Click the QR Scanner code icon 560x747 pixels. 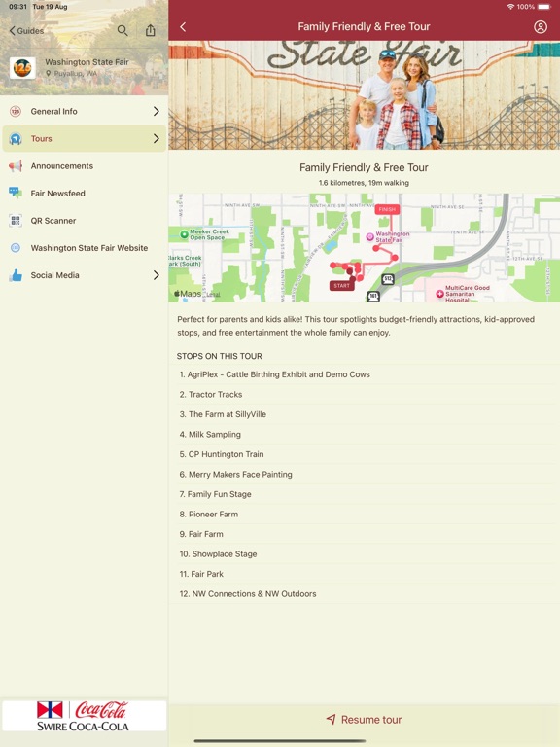pos(16,221)
